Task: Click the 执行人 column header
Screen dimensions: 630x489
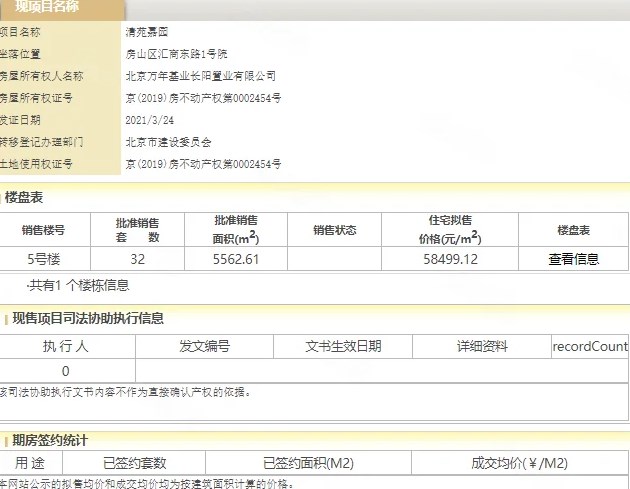Action: point(66,347)
